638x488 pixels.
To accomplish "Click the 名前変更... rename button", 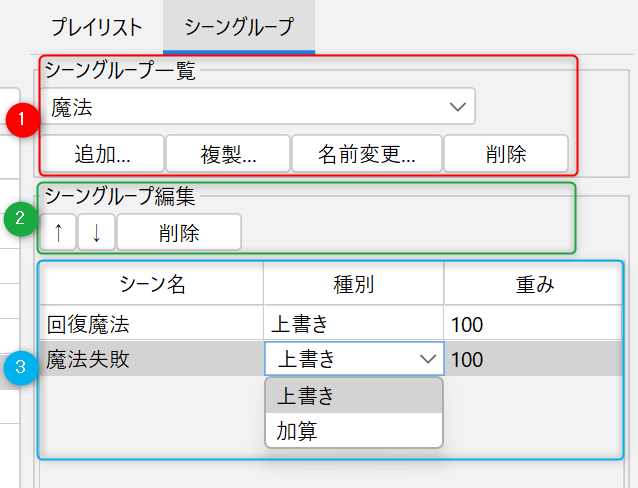I will [x=366, y=154].
